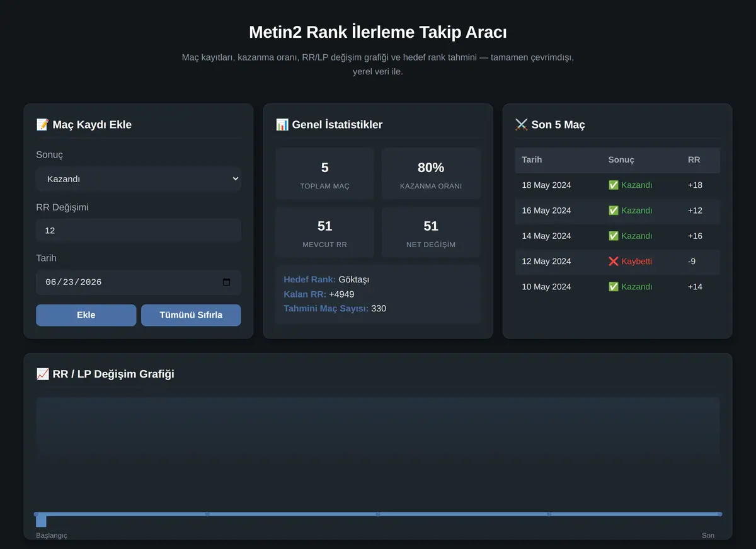This screenshot has width=756, height=549.
Task: Click the trend chart icon beside RR / LP Değişim Grafiği
Action: [x=42, y=374]
